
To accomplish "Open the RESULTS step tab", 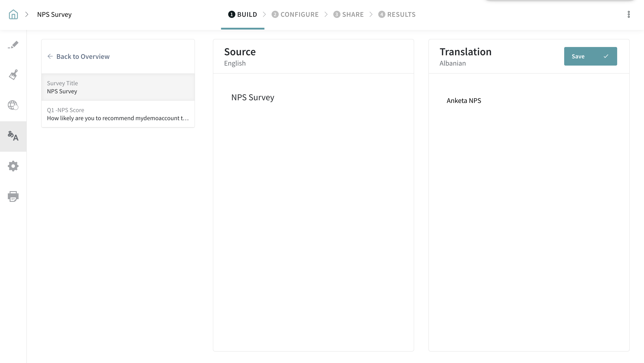I will click(x=397, y=15).
